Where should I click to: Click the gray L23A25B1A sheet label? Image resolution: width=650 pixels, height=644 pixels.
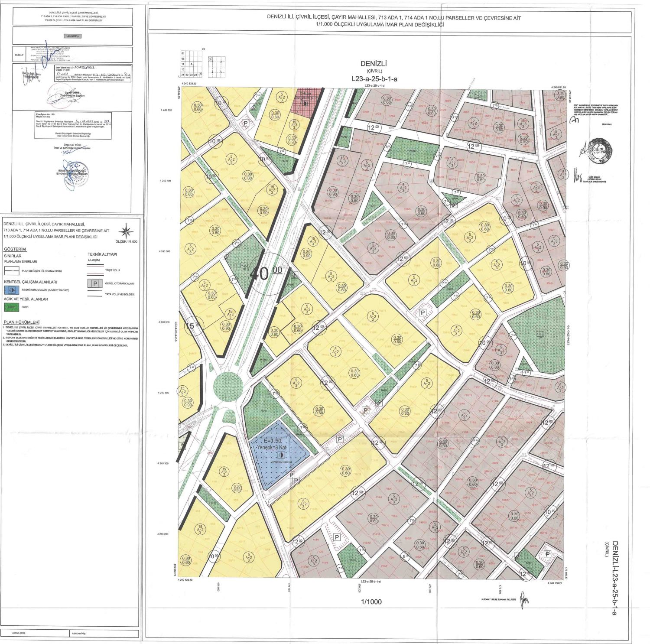(72, 36)
